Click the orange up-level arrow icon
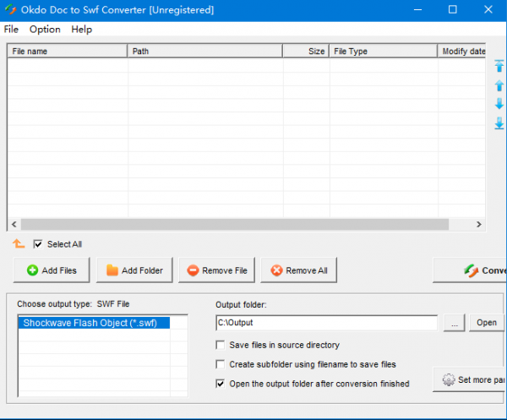Screen dimensions: 507x420 (19, 243)
